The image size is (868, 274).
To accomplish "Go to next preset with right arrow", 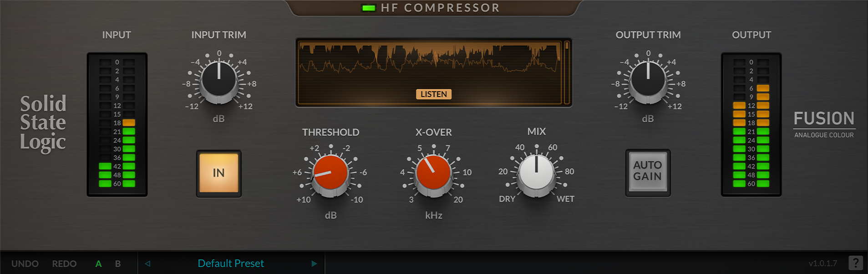I will 314,264.
